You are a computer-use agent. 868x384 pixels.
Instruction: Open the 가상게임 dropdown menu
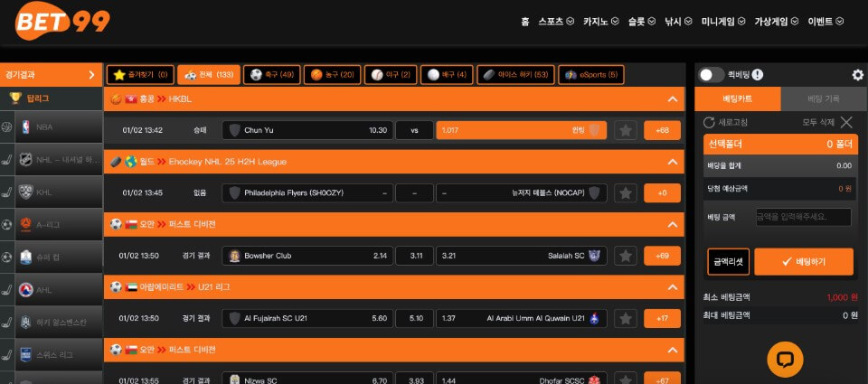[776, 22]
